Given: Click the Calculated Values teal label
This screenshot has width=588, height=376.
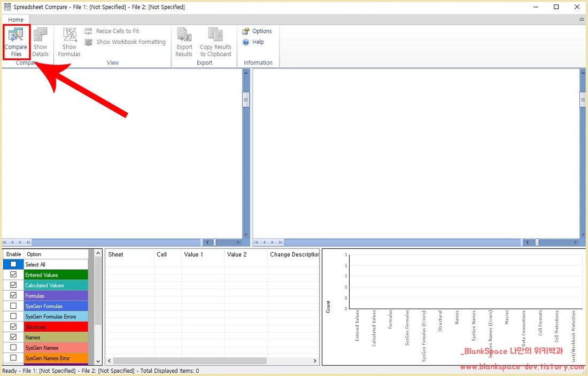Looking at the screenshot, I should [x=56, y=285].
